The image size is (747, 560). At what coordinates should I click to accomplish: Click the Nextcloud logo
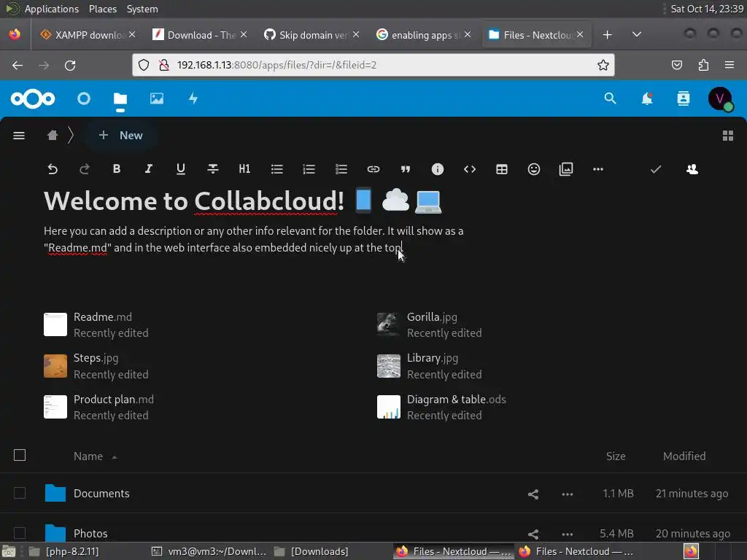(x=33, y=98)
